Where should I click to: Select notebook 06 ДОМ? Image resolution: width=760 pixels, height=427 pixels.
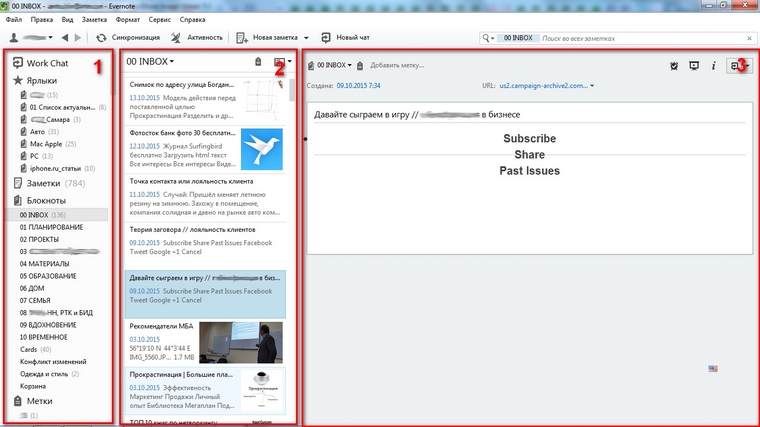[32, 288]
